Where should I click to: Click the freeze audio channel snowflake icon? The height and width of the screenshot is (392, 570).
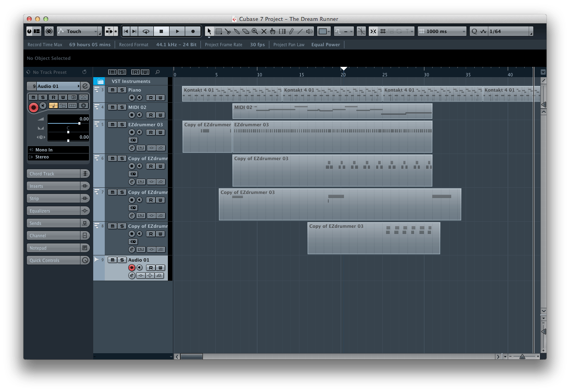point(83,106)
